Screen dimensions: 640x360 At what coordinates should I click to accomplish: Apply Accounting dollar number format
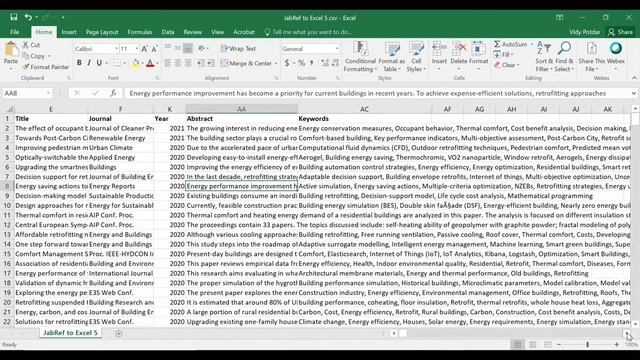(x=287, y=63)
